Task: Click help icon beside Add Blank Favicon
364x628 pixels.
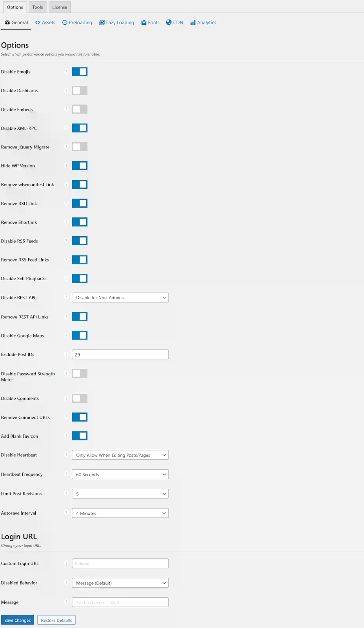Action: (x=66, y=436)
